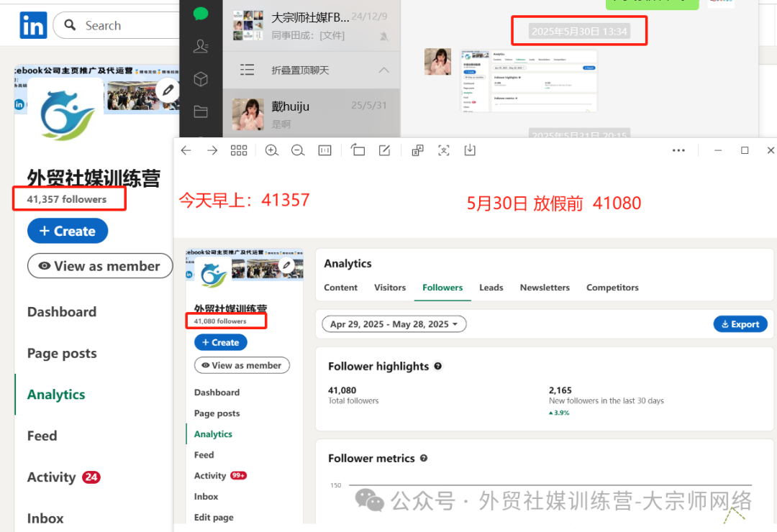Open WeChat favorites cube icon
The height and width of the screenshot is (532, 777).
click(201, 79)
